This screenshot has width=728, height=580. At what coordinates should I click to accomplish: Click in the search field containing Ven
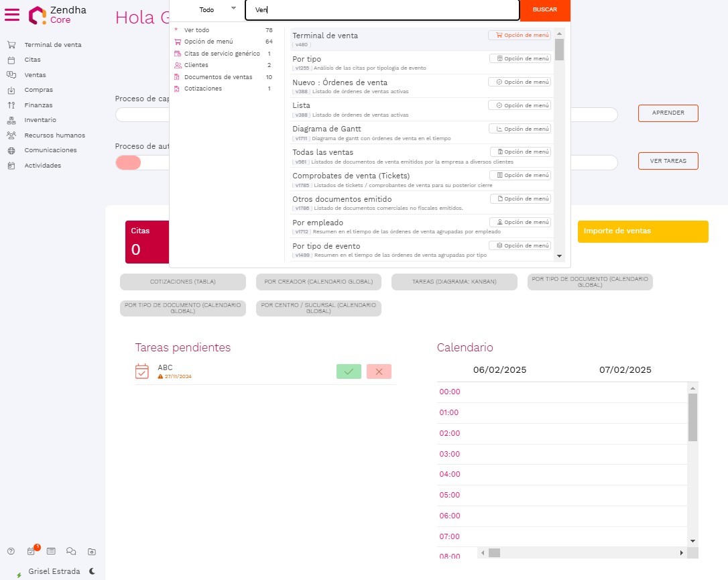click(x=382, y=10)
